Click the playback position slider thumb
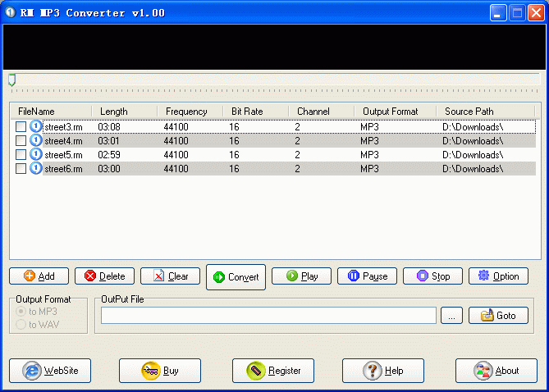549x392 pixels. click(x=12, y=80)
